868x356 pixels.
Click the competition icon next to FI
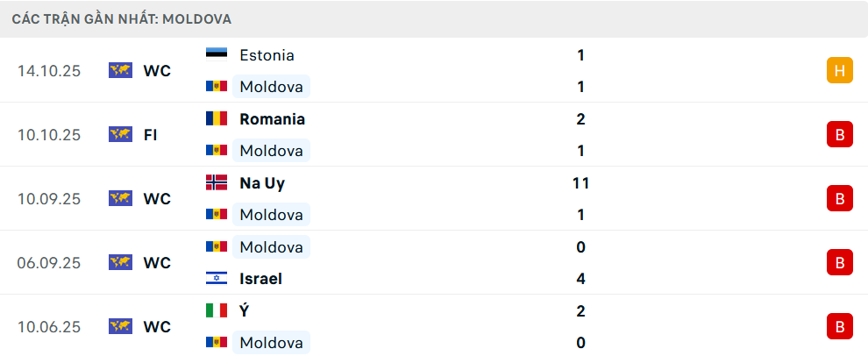click(x=120, y=134)
